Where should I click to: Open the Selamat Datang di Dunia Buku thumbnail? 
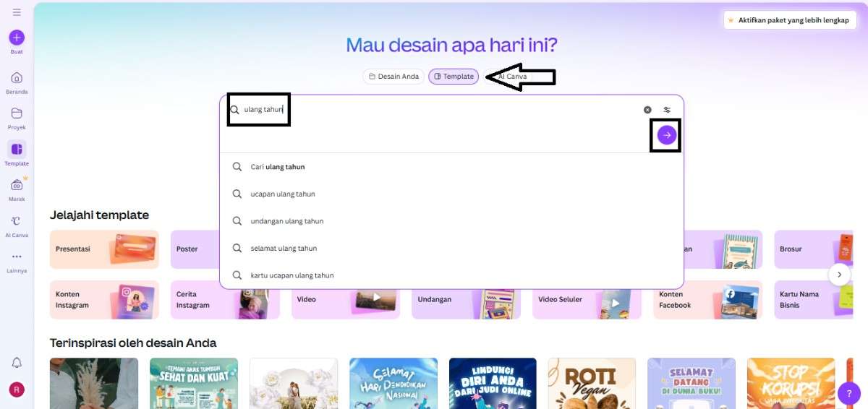click(x=692, y=383)
